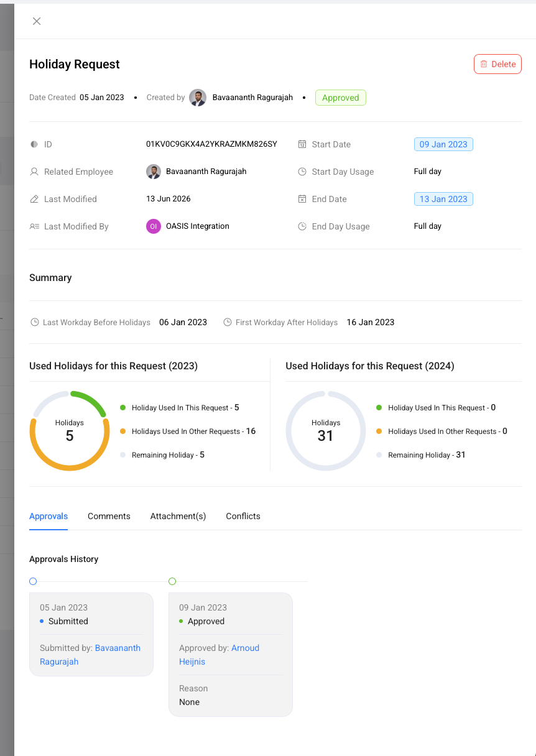Click Start Day Usage value Full day
The image size is (536, 756).
428,172
